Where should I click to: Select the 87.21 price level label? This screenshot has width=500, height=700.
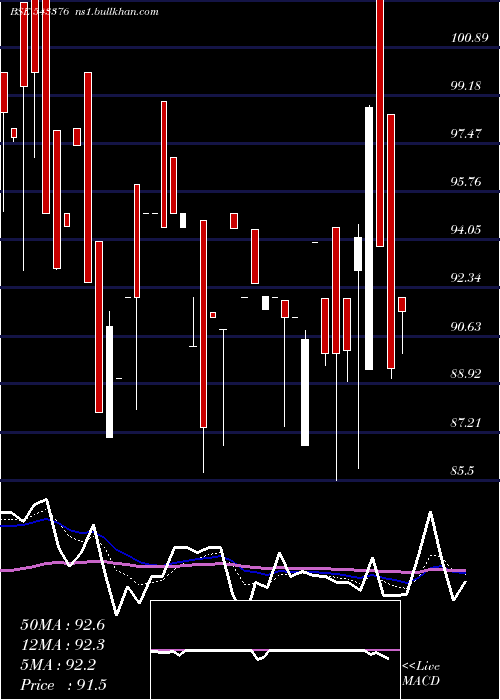[x=466, y=422]
